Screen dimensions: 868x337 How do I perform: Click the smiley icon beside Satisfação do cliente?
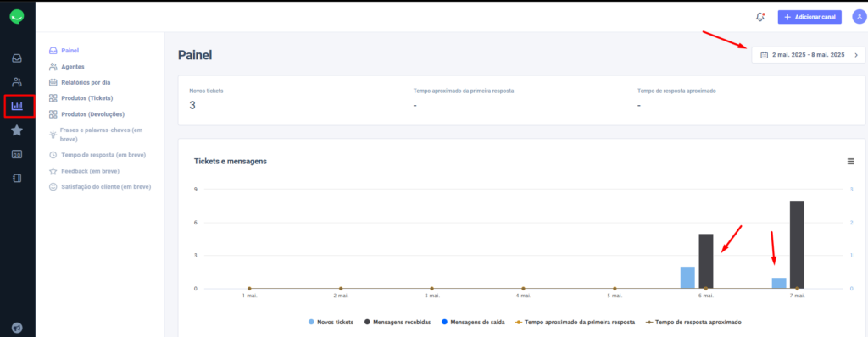pos(53,187)
